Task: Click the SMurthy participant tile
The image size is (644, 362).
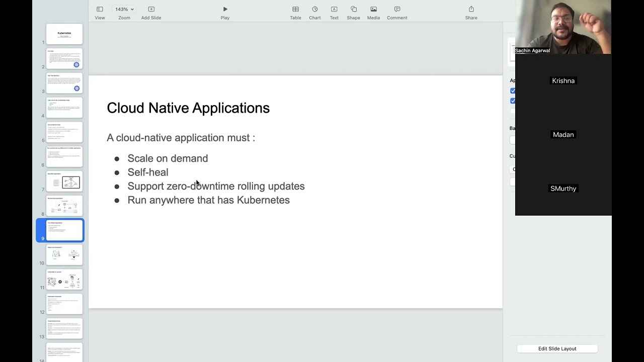Action: click(563, 189)
